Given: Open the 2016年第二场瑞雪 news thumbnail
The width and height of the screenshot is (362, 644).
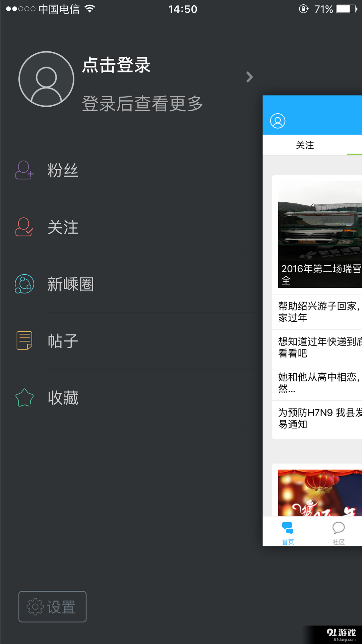Looking at the screenshot, I should [x=320, y=234].
